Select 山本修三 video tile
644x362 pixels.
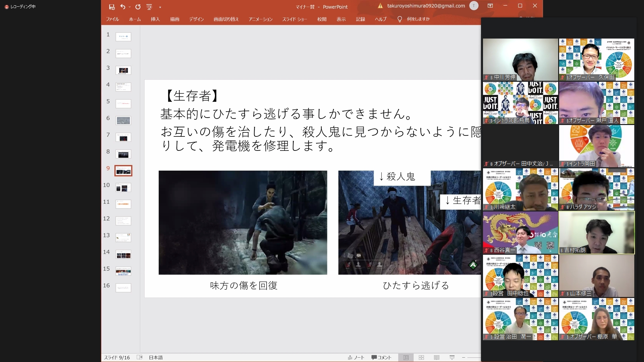[597, 276]
